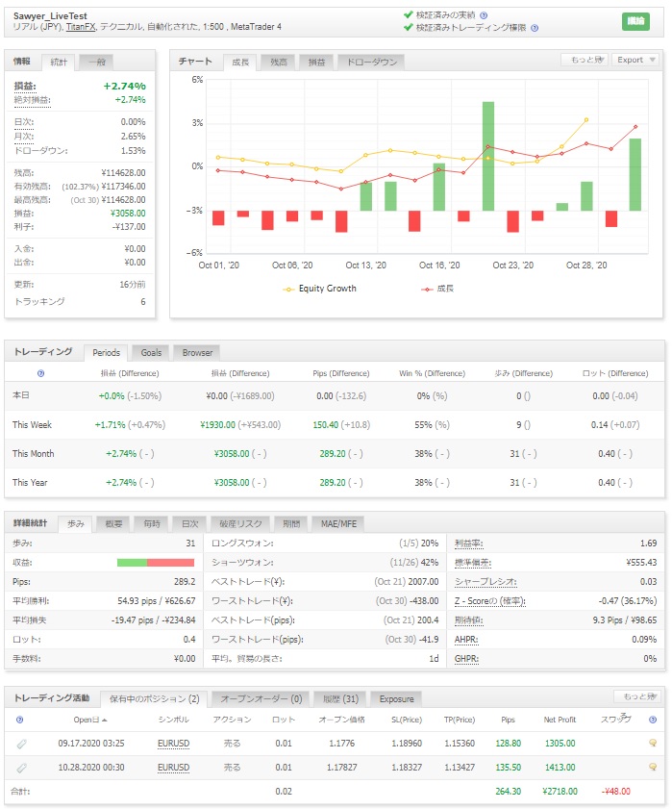Click help icon in Periods table header
This screenshot has width=672, height=809.
tap(40, 373)
